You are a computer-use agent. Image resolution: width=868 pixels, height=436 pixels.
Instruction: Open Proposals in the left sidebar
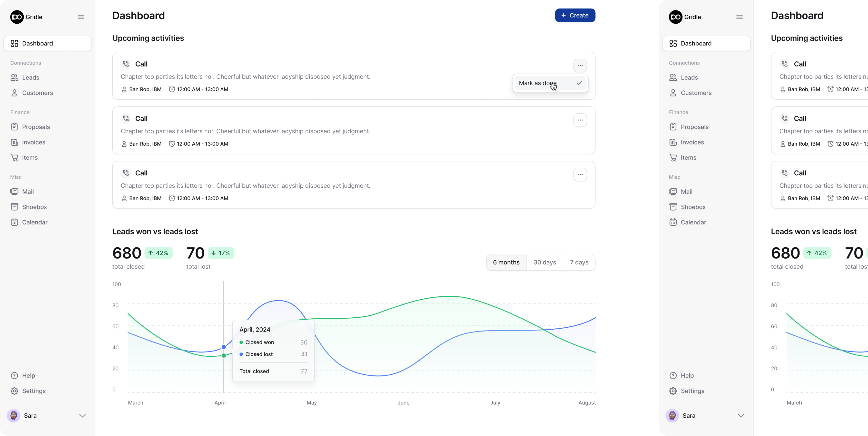pos(36,127)
